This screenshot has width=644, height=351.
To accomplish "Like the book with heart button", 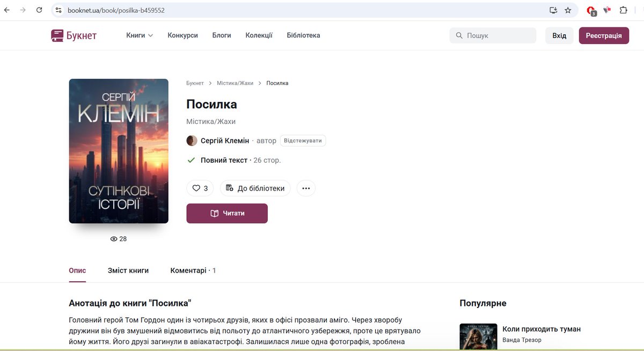I will click(x=200, y=188).
